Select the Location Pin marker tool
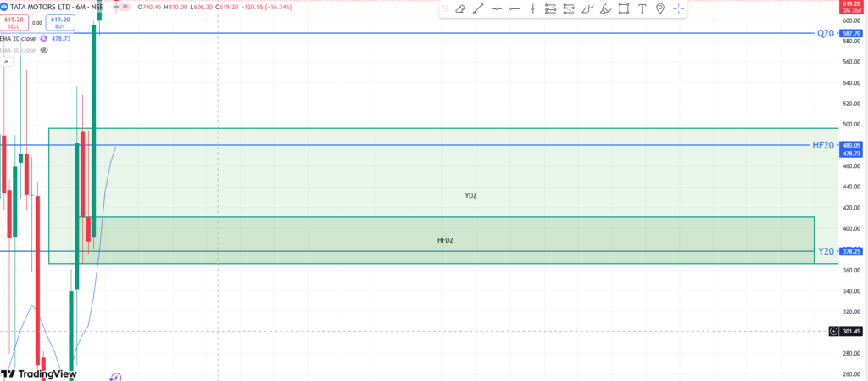 click(659, 8)
